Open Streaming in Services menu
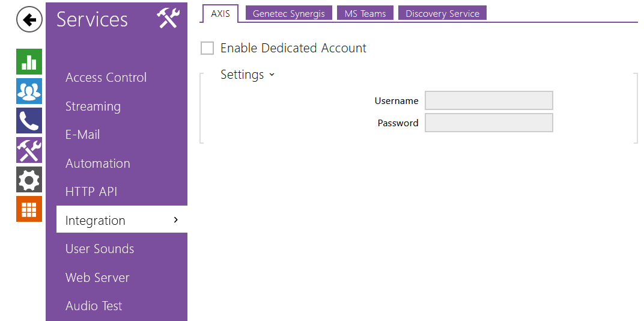The image size is (644, 321). coord(93,106)
